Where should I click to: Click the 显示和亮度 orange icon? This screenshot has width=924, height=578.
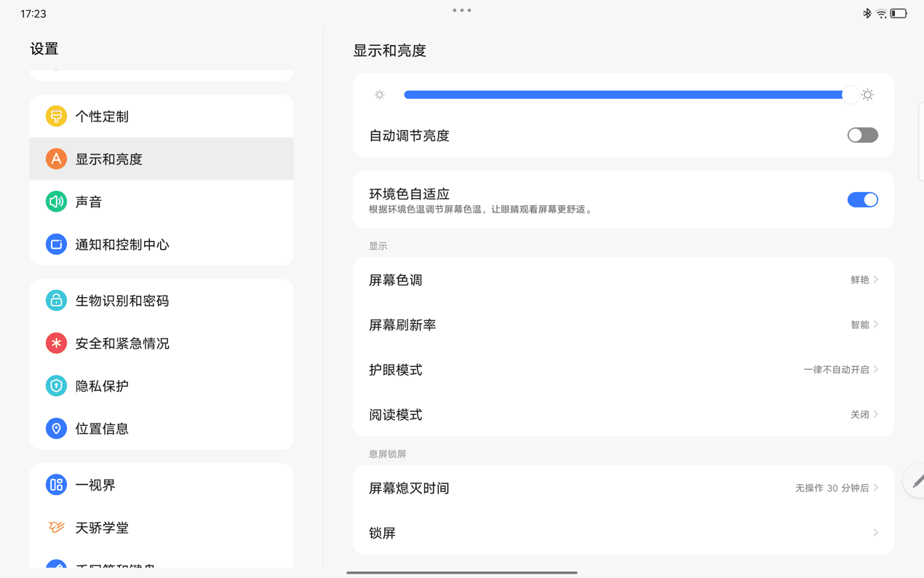(x=56, y=158)
